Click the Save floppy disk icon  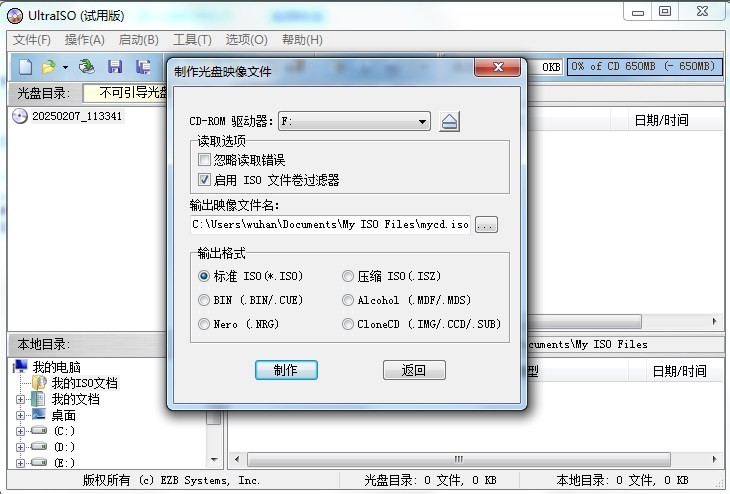tap(115, 67)
